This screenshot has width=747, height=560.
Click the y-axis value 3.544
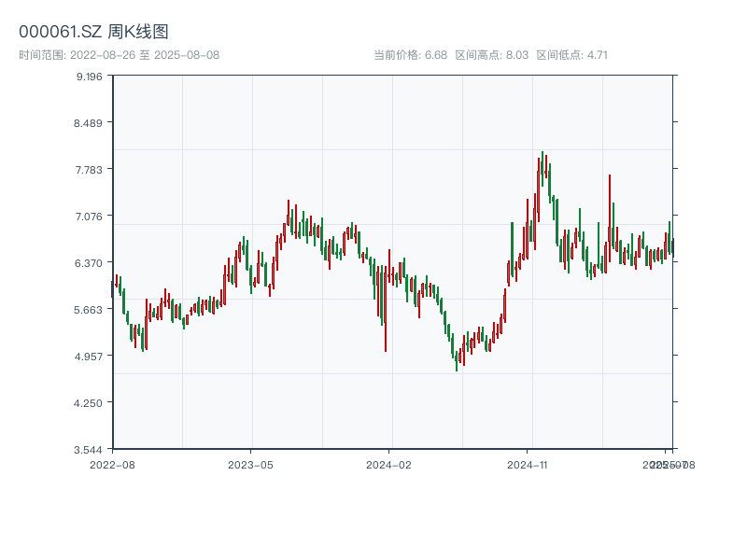click(88, 450)
